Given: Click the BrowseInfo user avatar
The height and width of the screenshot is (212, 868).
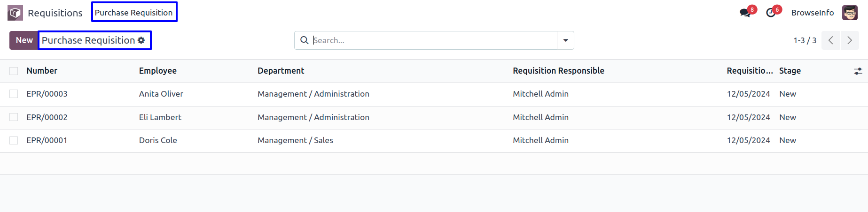Looking at the screenshot, I should click(x=850, y=13).
